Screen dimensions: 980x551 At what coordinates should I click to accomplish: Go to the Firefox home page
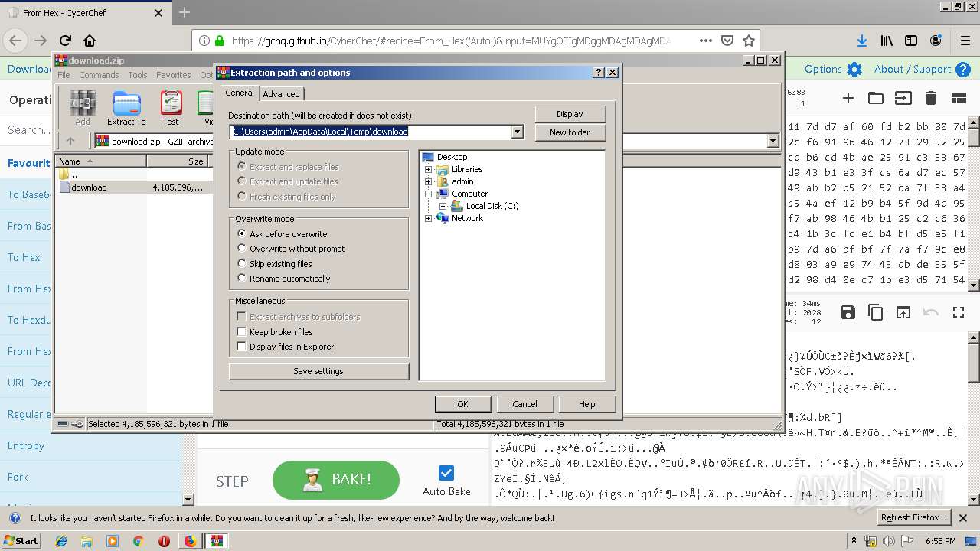click(x=90, y=41)
